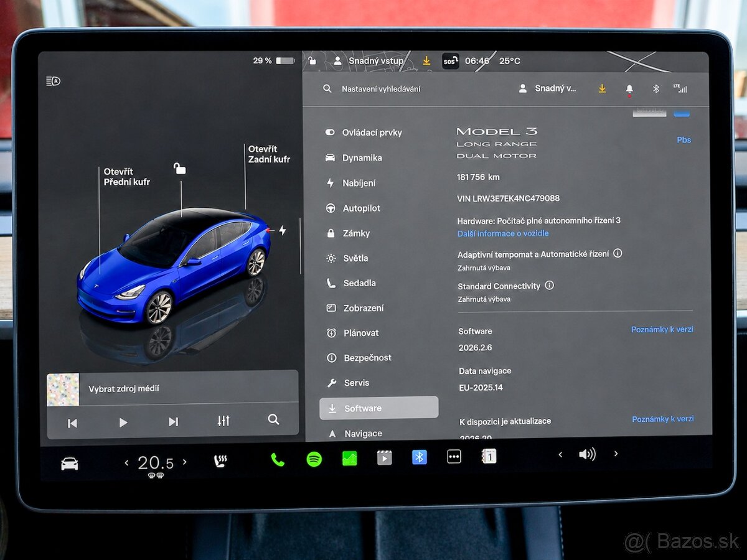Increase cabin temperature with right arrow

[x=184, y=462]
